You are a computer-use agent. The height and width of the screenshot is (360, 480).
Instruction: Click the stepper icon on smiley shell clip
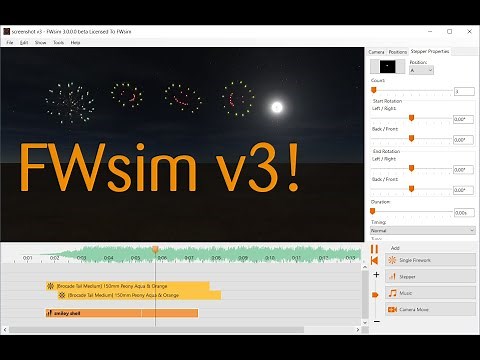pos(49,313)
